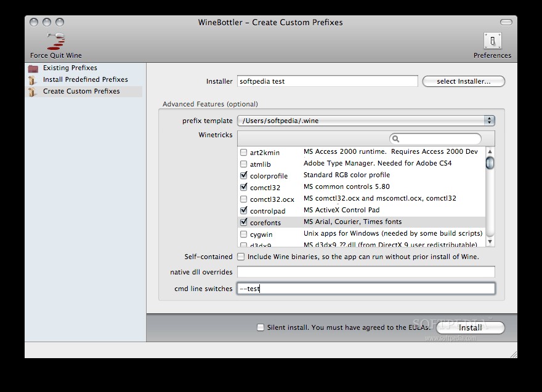The height and width of the screenshot is (392, 542).
Task: Click the cmd line switches field
Action: [366, 289]
